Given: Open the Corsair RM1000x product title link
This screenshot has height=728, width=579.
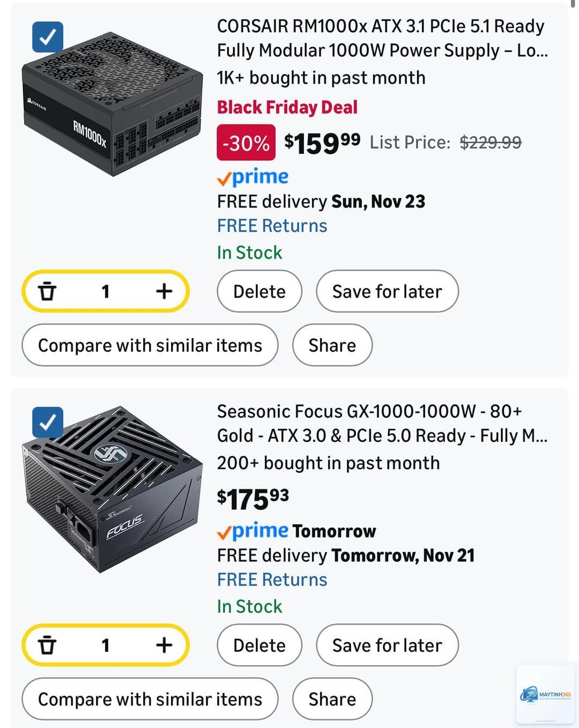Looking at the screenshot, I should pos(382,38).
